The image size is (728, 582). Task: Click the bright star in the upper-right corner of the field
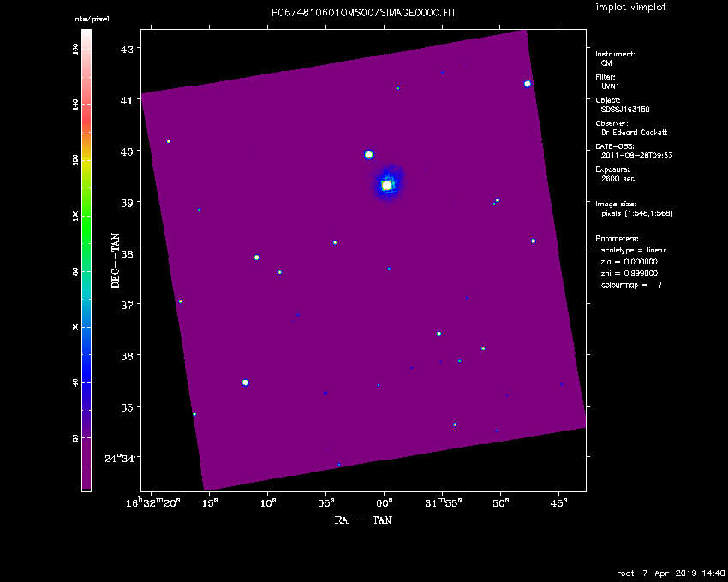[x=528, y=84]
